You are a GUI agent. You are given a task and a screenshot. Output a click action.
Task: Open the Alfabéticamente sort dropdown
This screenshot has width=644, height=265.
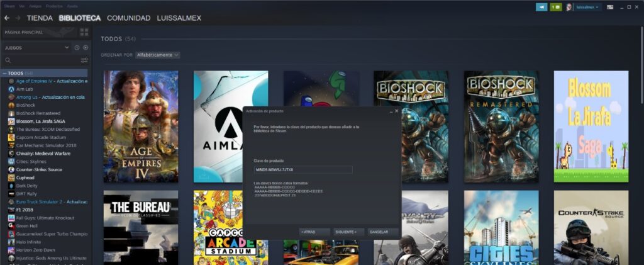point(158,55)
